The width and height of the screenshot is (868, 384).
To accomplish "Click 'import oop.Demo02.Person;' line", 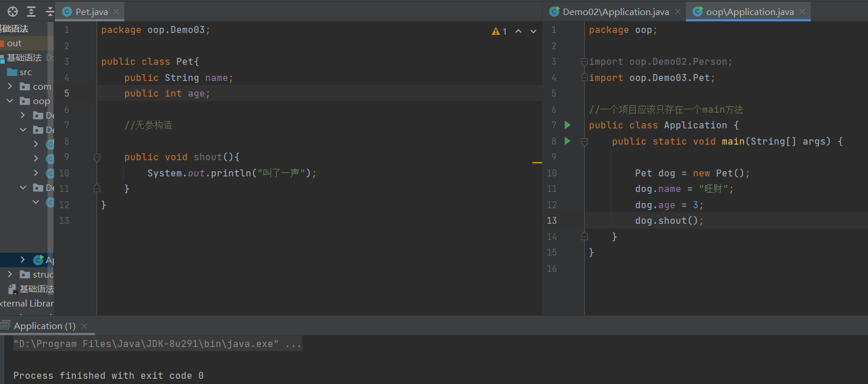I will coord(661,62).
